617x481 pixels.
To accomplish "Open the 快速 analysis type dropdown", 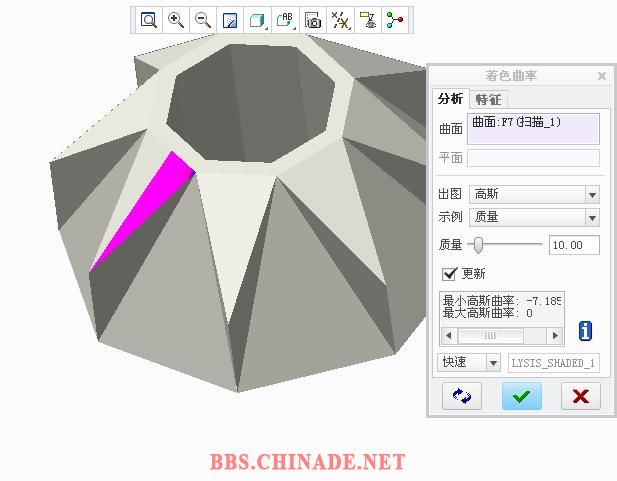I will (469, 363).
